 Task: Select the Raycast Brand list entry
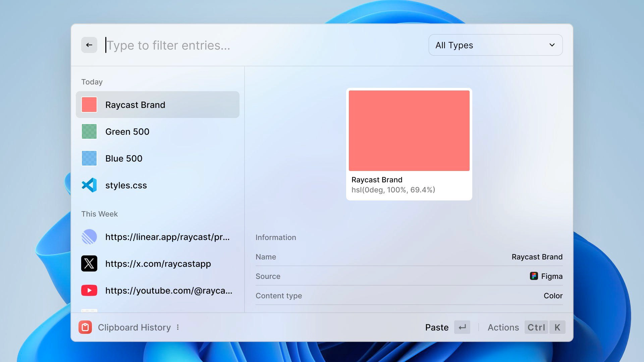pos(158,105)
